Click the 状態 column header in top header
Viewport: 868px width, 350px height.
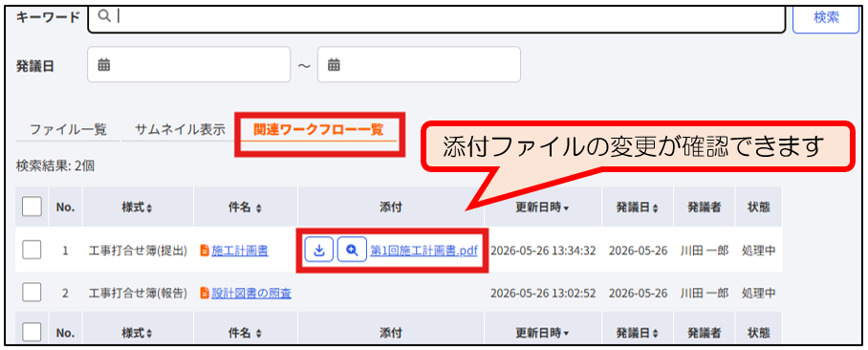758,208
